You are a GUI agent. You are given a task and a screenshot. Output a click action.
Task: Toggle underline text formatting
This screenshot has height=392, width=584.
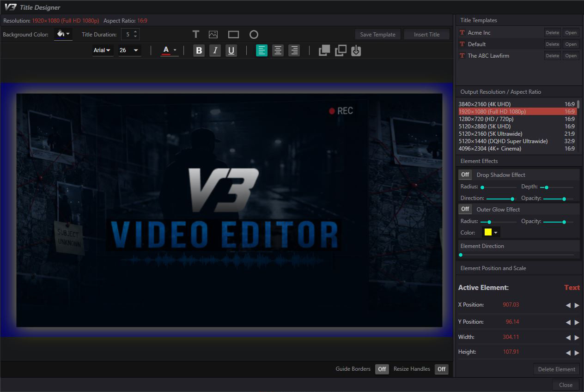point(231,50)
